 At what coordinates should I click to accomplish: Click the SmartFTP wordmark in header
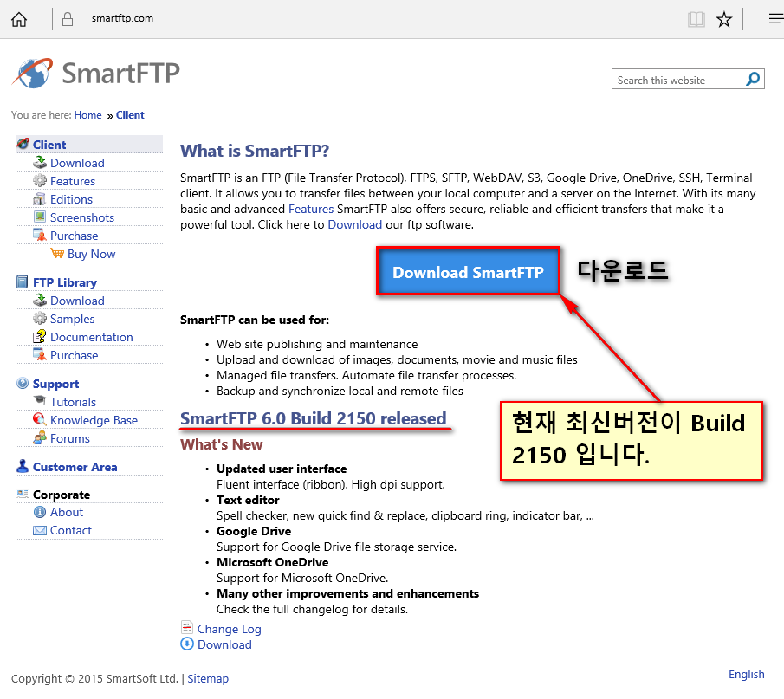(120, 74)
